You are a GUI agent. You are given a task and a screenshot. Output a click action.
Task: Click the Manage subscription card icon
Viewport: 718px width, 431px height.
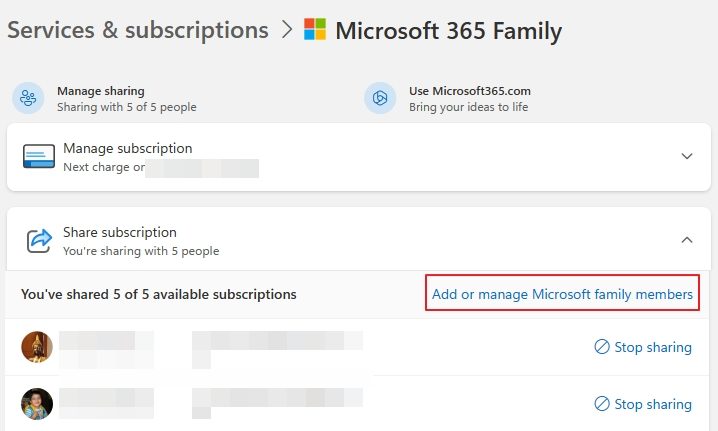coord(39,157)
